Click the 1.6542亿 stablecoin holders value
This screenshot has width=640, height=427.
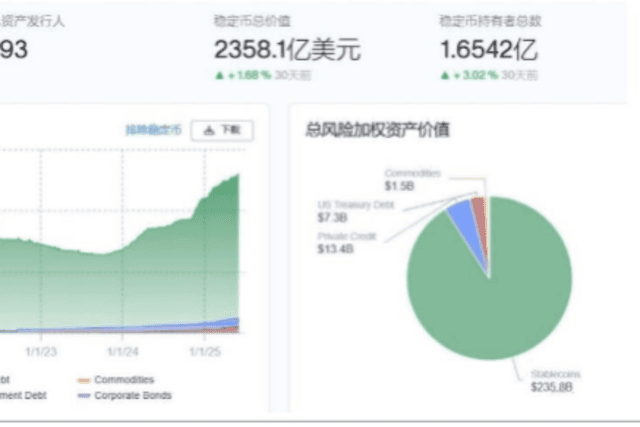coord(489,50)
